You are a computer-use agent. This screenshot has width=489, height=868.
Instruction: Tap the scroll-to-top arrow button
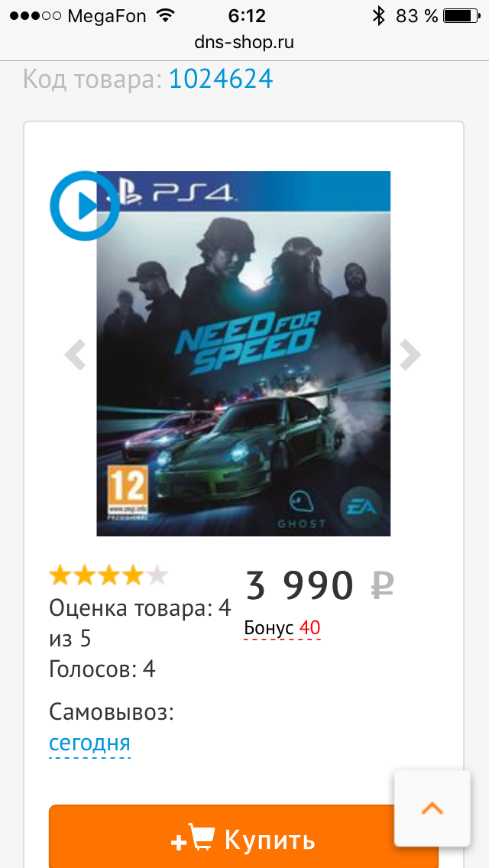[432, 808]
